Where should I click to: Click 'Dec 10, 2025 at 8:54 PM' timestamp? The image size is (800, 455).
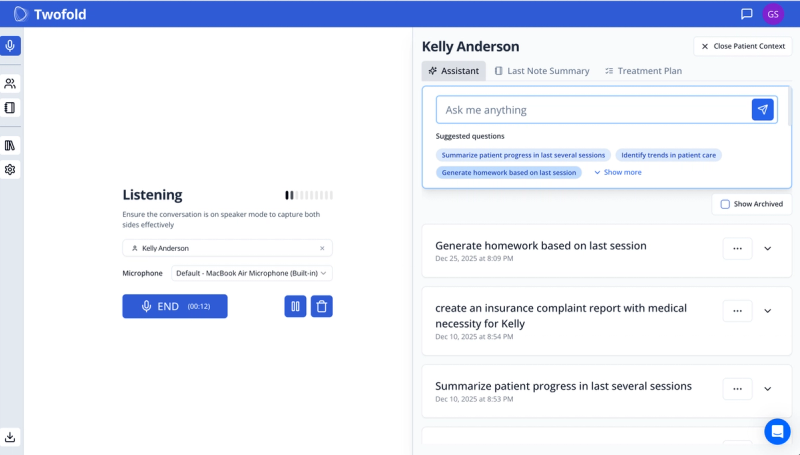click(474, 337)
